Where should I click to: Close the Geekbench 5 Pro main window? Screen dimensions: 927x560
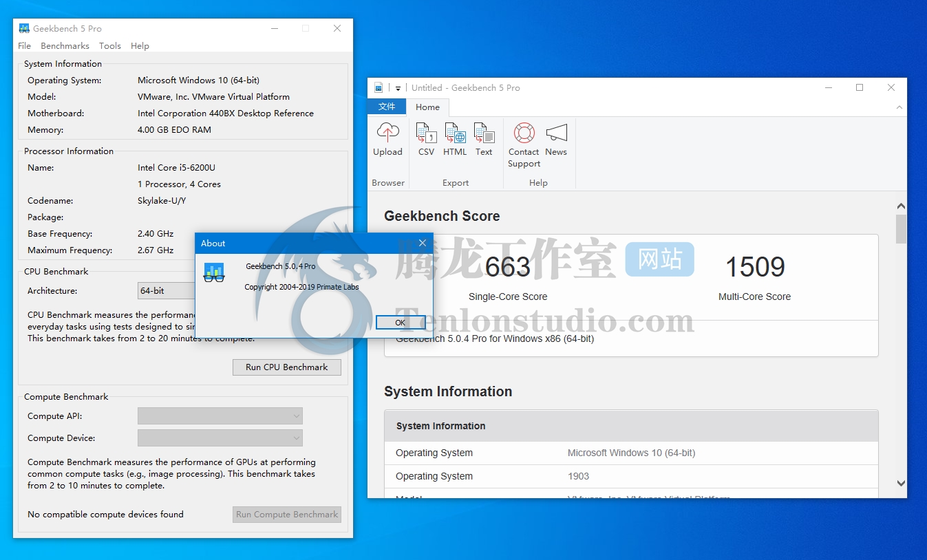tap(337, 28)
